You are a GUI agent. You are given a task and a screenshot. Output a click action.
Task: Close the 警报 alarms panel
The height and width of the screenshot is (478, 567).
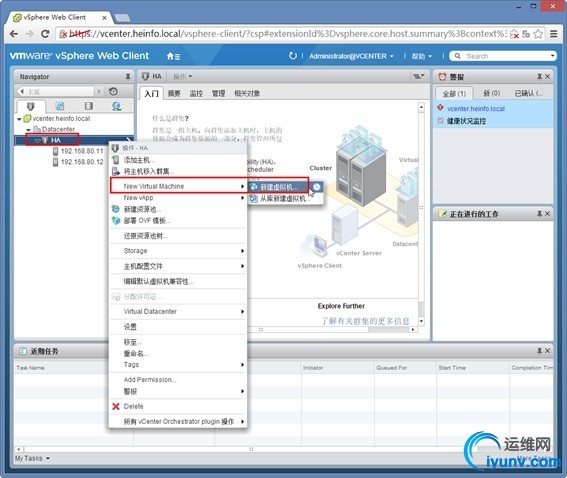pyautogui.click(x=547, y=77)
